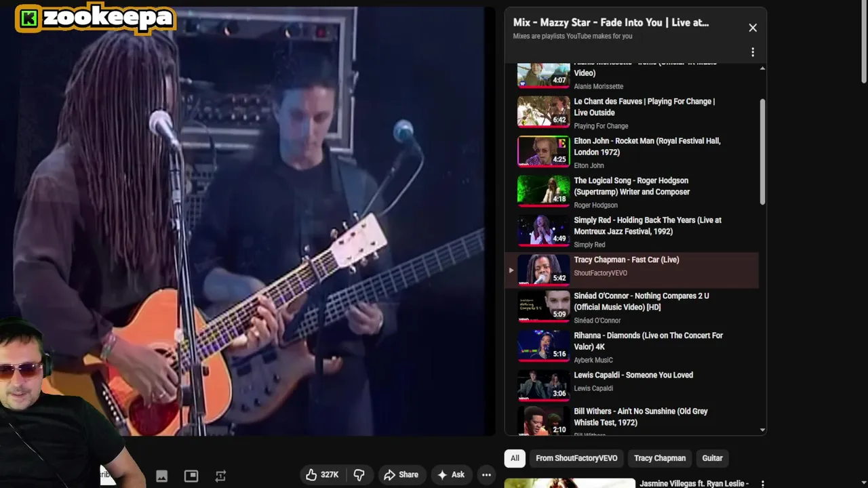Click the Share button

coord(401,474)
